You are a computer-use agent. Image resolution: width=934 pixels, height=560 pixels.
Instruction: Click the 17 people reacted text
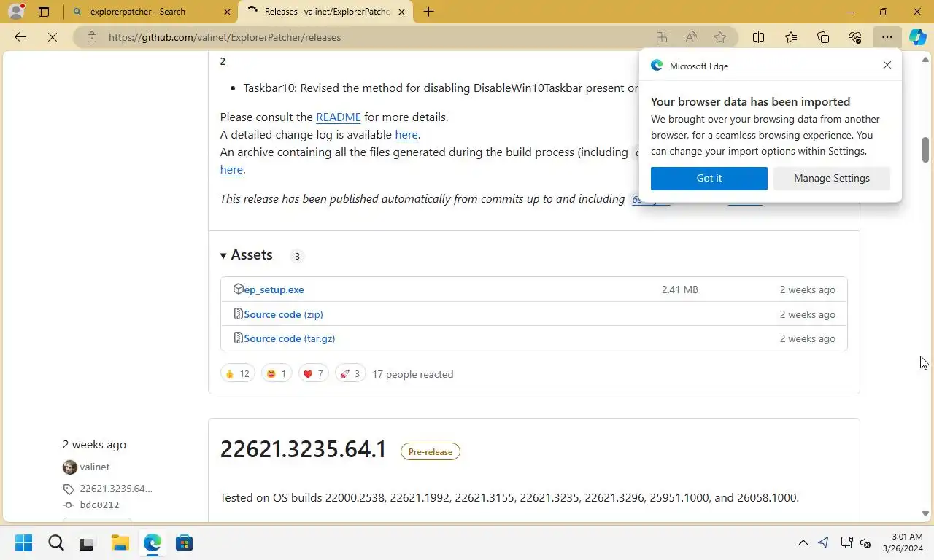click(413, 374)
